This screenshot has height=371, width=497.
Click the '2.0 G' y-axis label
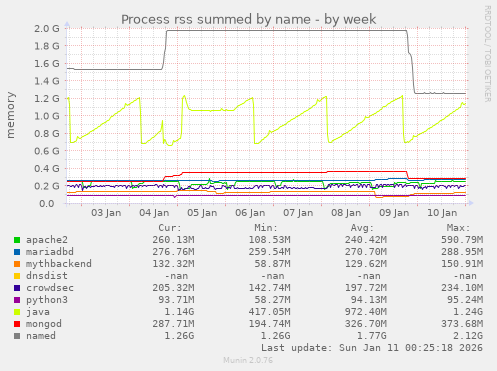coord(47,29)
